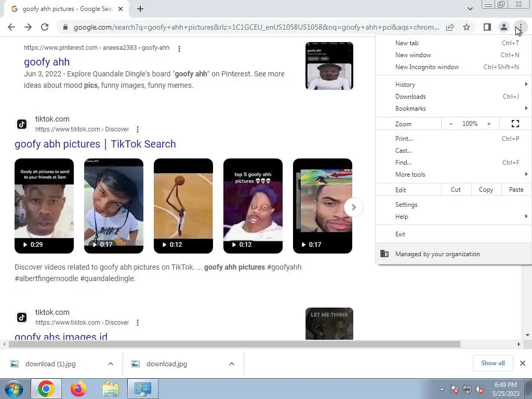
Task: Click the horizontal page scrollbar
Action: pyautogui.click(x=234, y=344)
